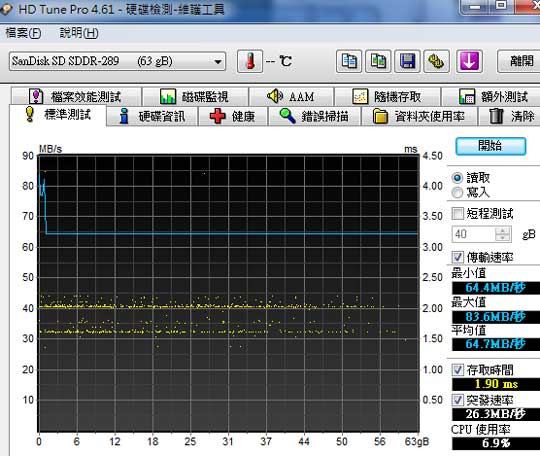The image size is (540, 456).
Task: Click the average value 64.7MB/秒
Action: pos(496,344)
